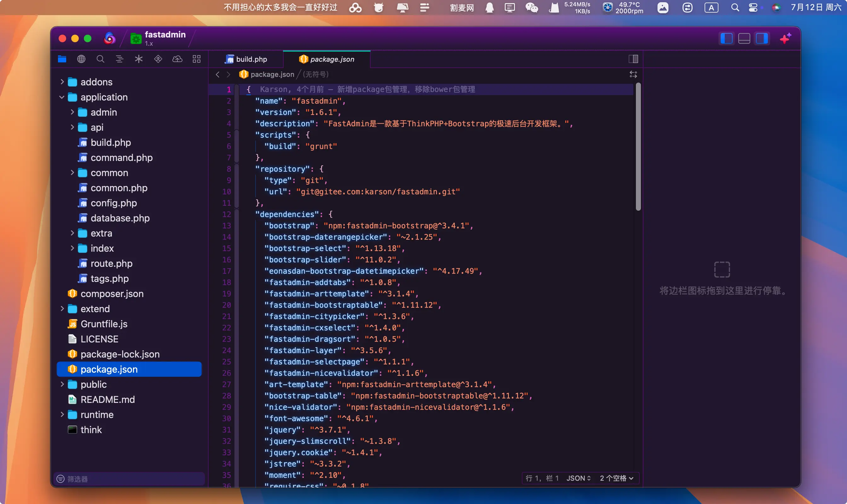847x504 pixels.
Task: Expand the addons folder
Action: (x=62, y=82)
